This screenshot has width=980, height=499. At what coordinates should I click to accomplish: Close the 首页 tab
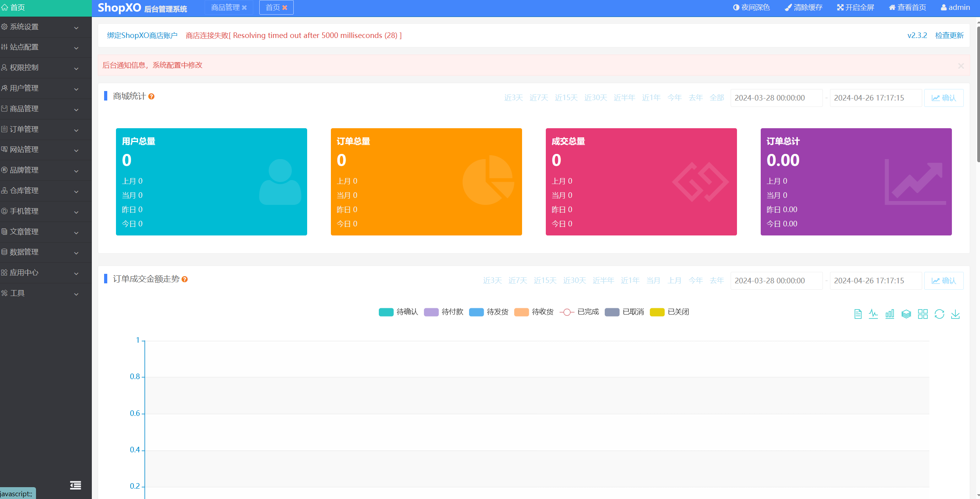(x=285, y=8)
